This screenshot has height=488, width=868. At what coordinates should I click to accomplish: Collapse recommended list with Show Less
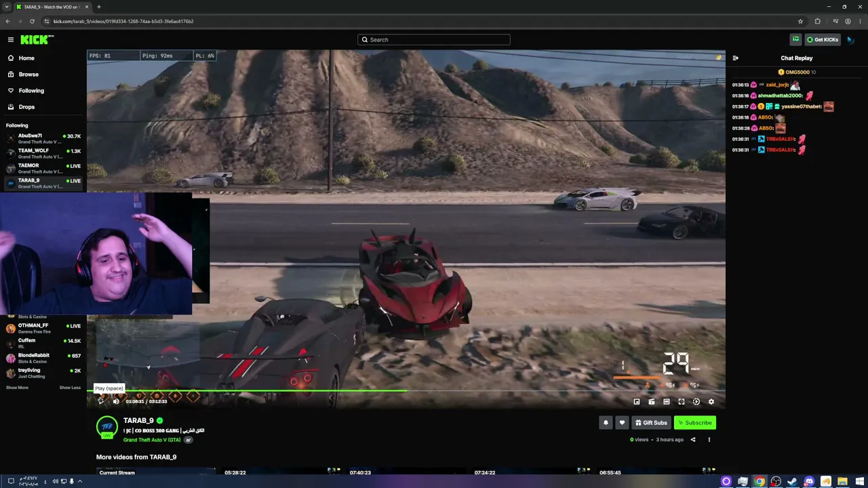click(x=70, y=388)
